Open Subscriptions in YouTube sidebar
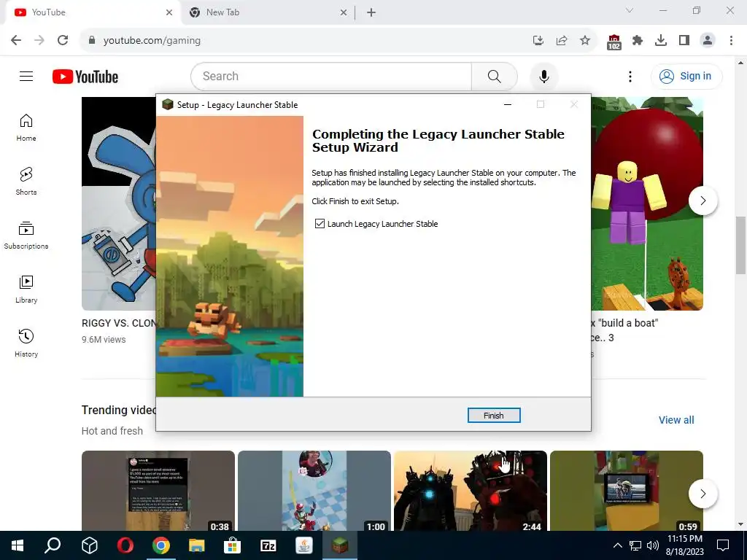The height and width of the screenshot is (560, 747). (x=26, y=236)
